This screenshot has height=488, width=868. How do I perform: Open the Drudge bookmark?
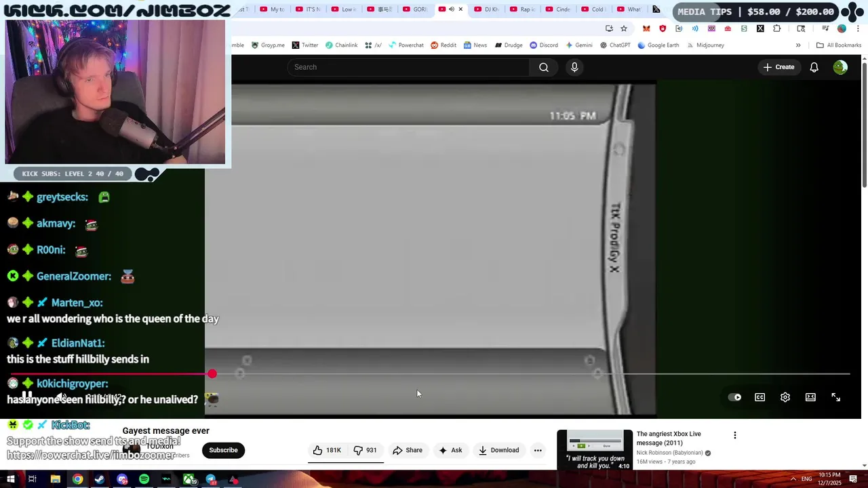pos(509,45)
